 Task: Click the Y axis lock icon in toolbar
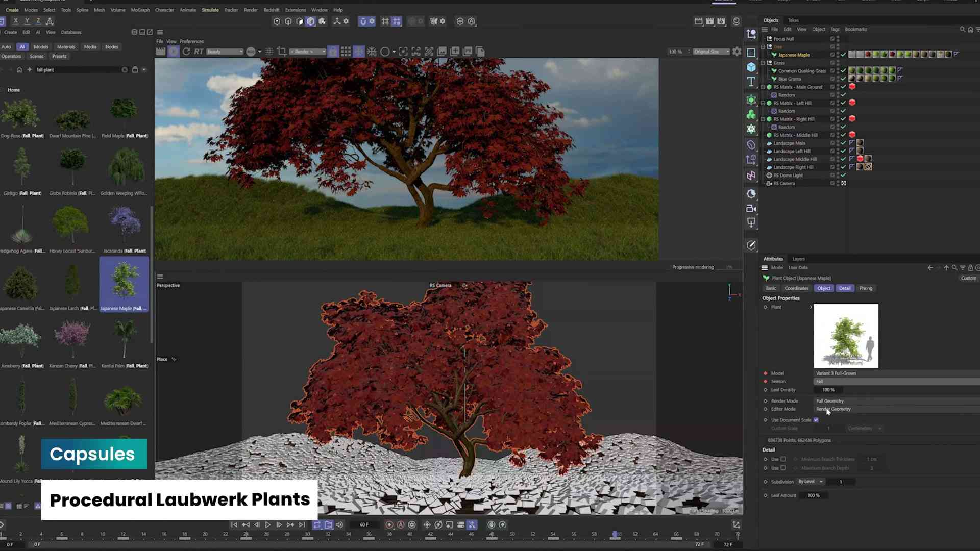pos(26,21)
